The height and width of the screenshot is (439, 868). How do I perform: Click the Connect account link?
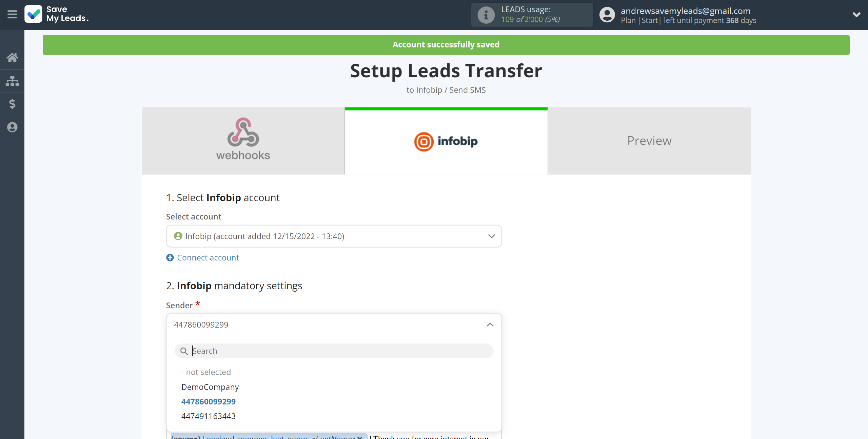coord(208,257)
